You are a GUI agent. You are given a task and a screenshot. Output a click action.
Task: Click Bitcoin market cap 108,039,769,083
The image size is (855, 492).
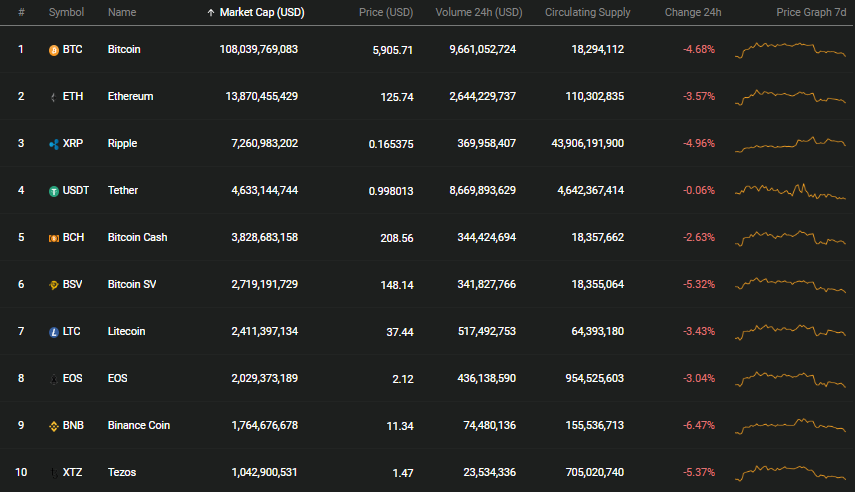pos(258,49)
